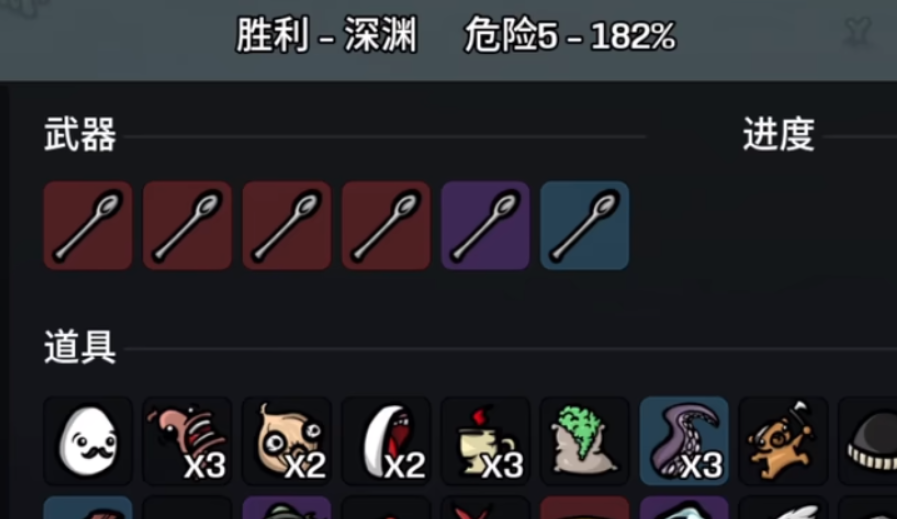
Task: Select the blue spoon weapon
Action: pos(585,225)
